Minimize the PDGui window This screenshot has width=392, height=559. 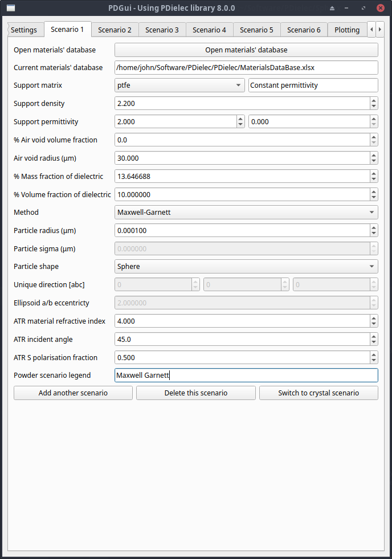[x=346, y=8]
